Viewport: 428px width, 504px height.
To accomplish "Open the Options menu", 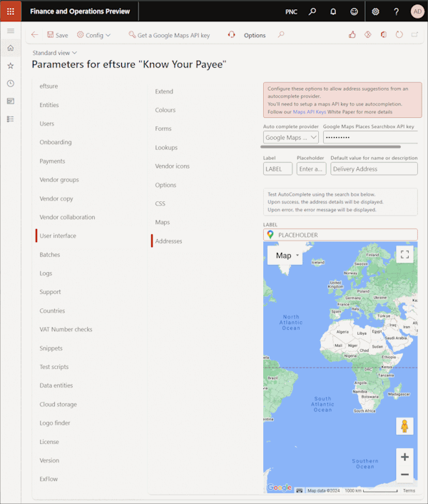I will point(255,36).
